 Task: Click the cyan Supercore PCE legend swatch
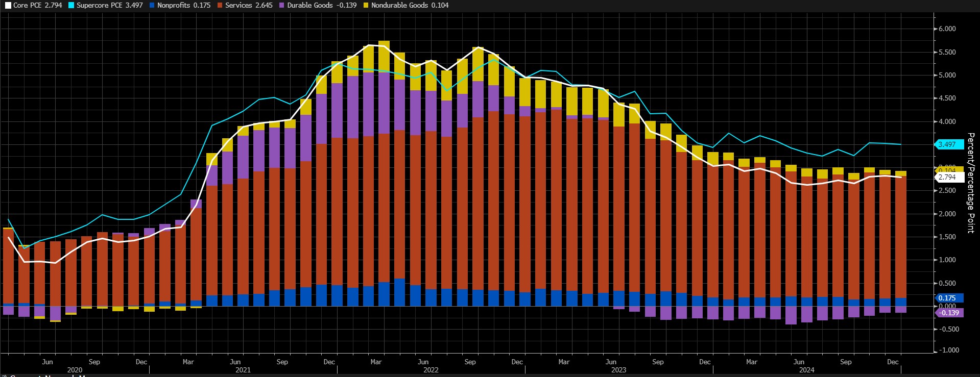click(x=71, y=5)
